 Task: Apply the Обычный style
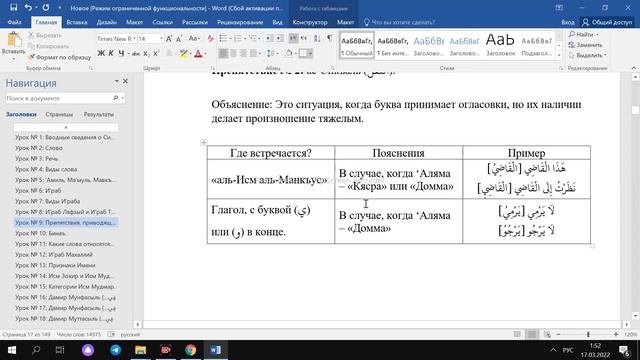tap(357, 45)
